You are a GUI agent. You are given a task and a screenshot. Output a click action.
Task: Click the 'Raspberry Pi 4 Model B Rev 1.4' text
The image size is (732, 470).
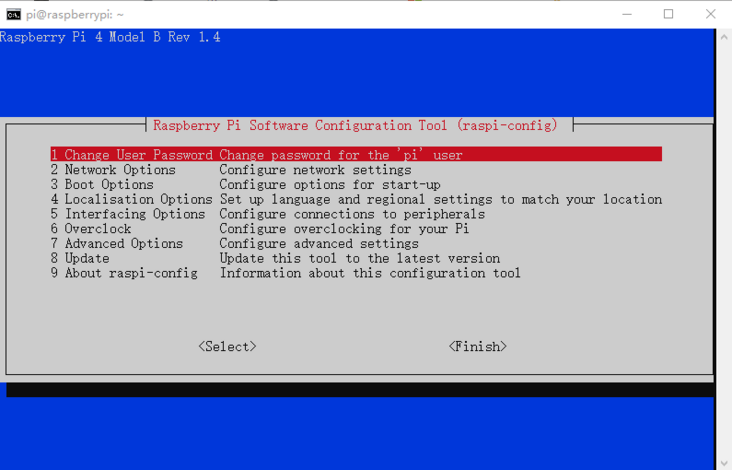110,37
